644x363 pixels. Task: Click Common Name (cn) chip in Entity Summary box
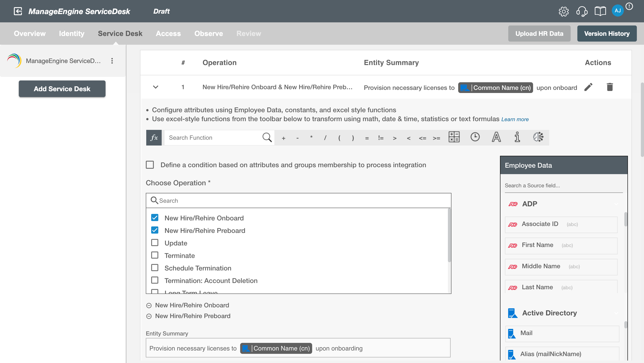point(276,348)
